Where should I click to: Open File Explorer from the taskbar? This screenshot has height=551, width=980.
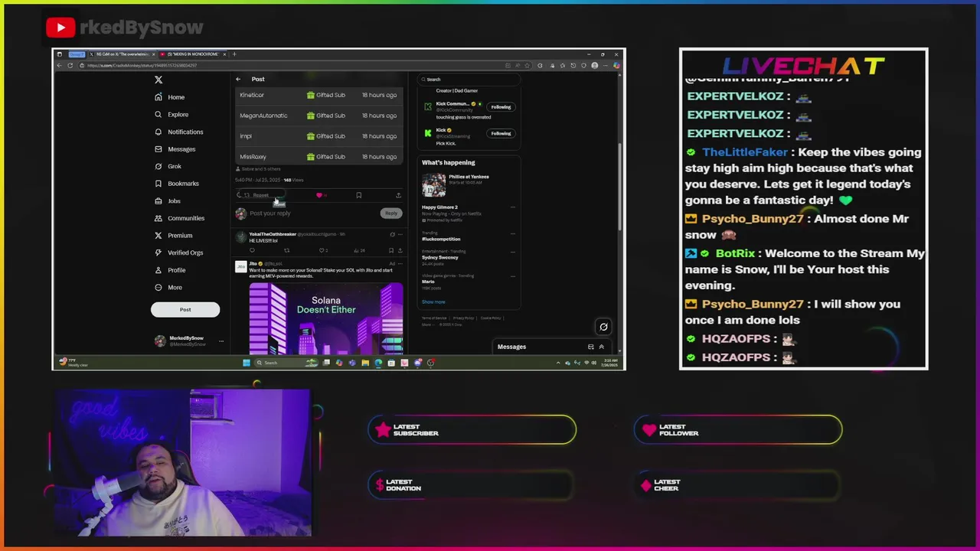coord(365,363)
